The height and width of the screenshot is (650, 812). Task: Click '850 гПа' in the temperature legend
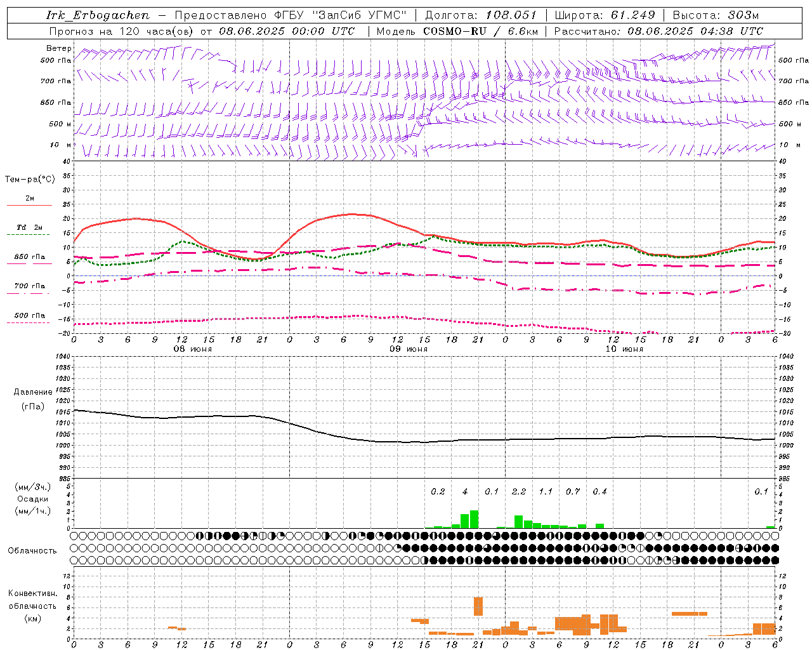30,256
